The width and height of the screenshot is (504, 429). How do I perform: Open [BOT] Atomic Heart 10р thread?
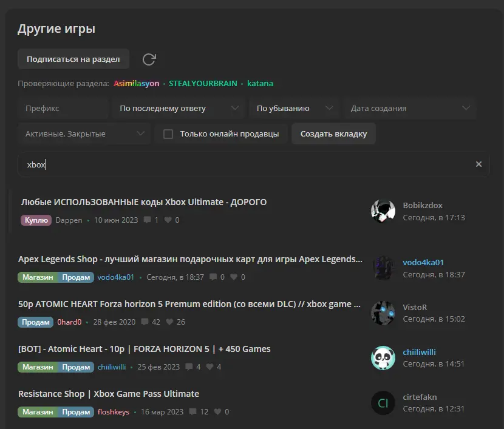click(145, 349)
